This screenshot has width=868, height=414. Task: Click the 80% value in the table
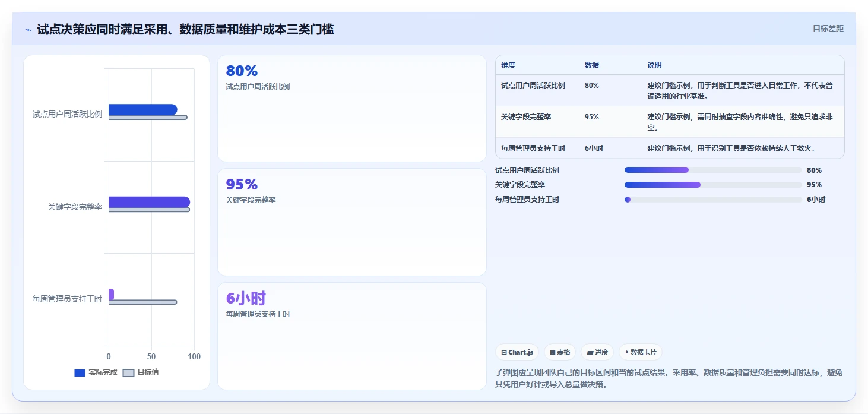coord(592,86)
